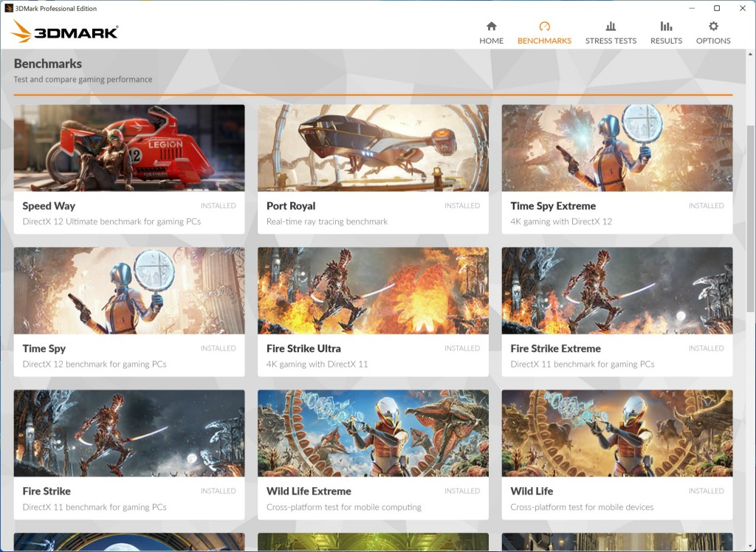
Task: Select the Time Spy benchmark thumbnail image
Action: (x=129, y=291)
